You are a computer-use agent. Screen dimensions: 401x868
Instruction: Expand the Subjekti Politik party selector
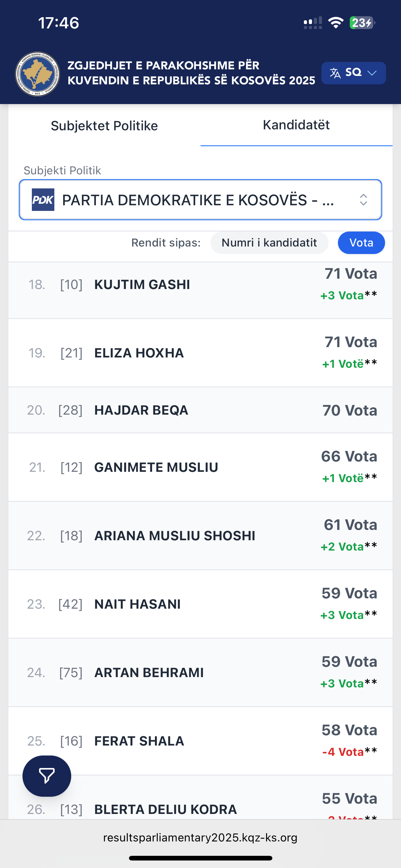pos(200,200)
